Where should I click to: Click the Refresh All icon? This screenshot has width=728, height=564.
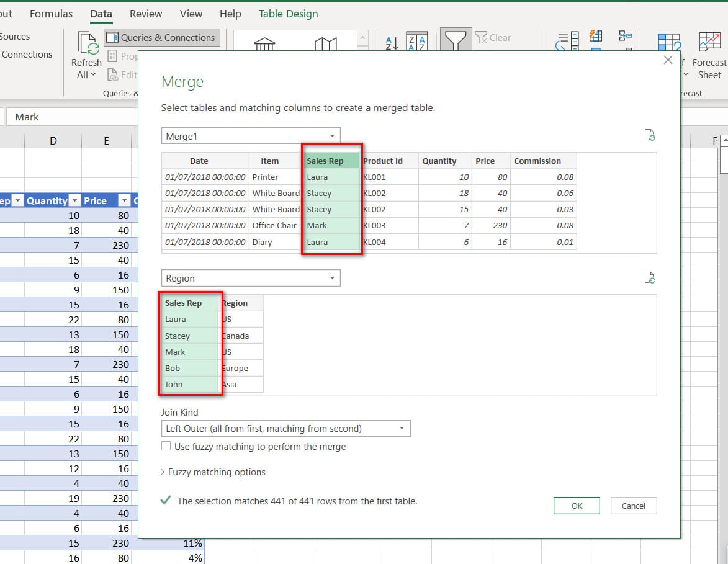[x=88, y=43]
